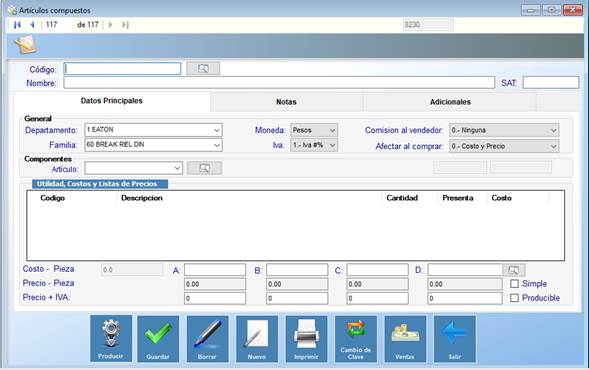This screenshot has height=370, width=589.
Task: Go to first record navigation arrow
Action: point(17,25)
